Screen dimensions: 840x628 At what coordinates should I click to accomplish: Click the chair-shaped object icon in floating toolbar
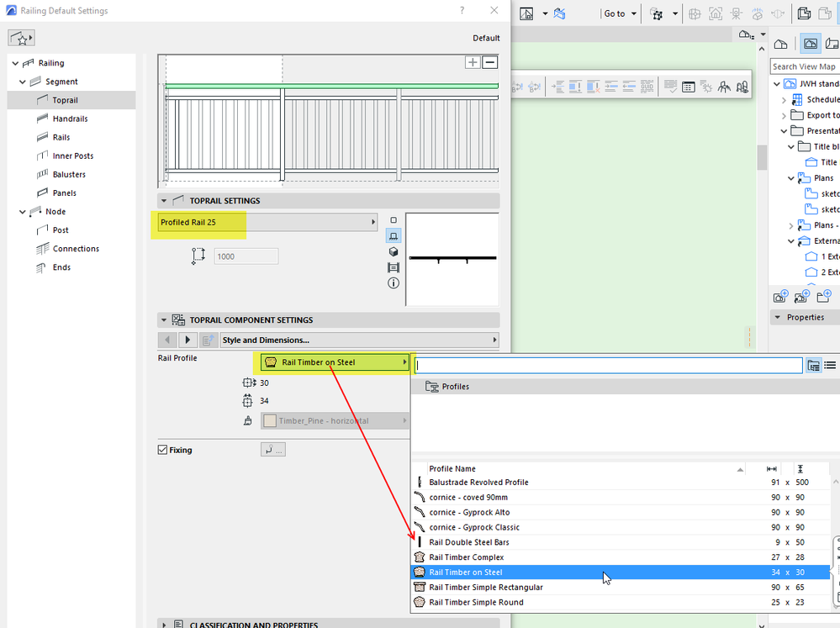[x=724, y=87]
